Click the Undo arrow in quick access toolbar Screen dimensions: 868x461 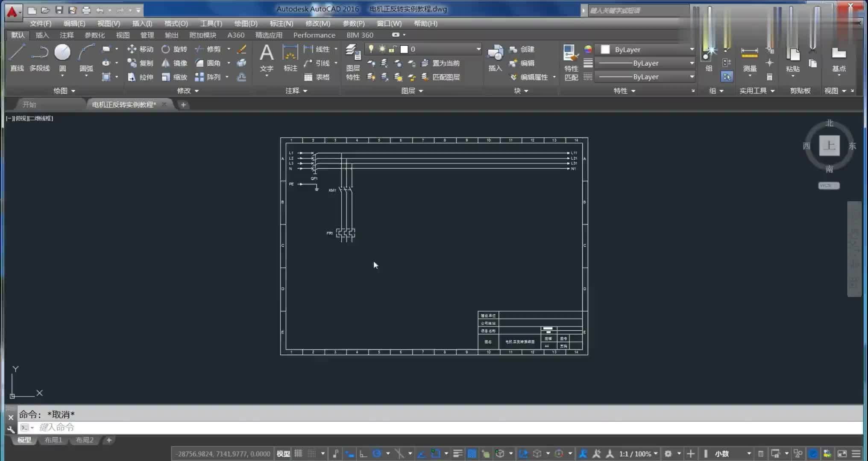pyautogui.click(x=100, y=10)
